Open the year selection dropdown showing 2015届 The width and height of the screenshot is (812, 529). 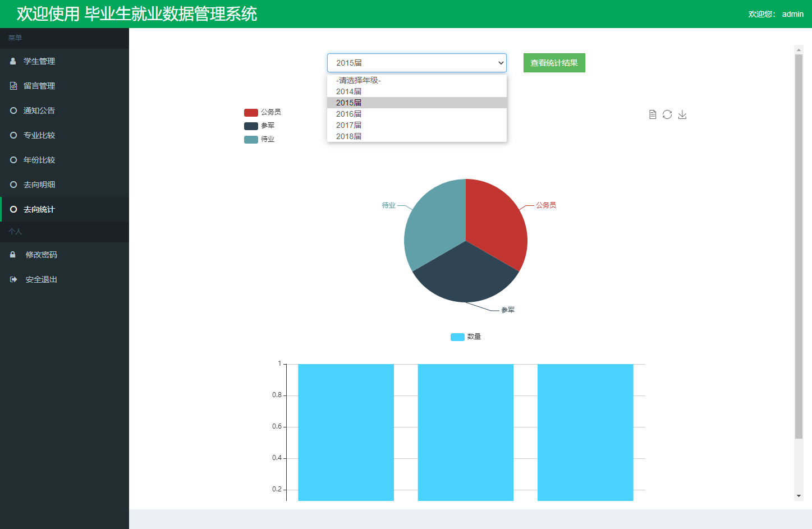[416, 63]
